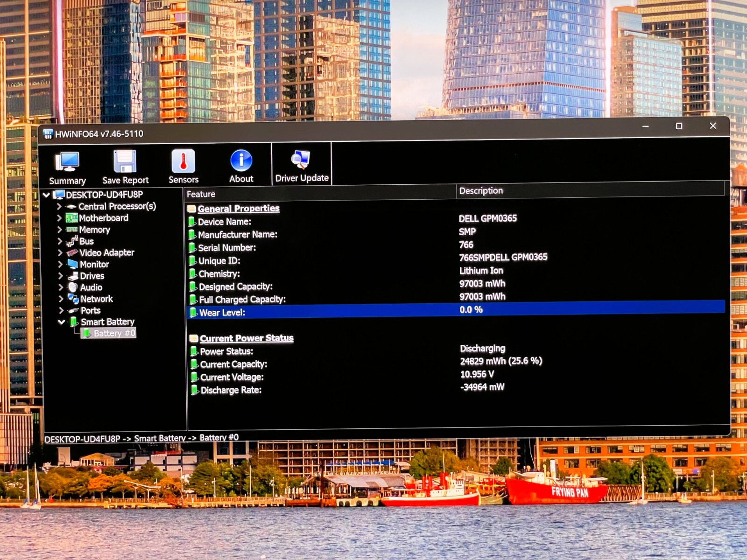Click the 766SMPDELL GPM0365 unique ID value
The width and height of the screenshot is (747, 560).
click(x=503, y=257)
